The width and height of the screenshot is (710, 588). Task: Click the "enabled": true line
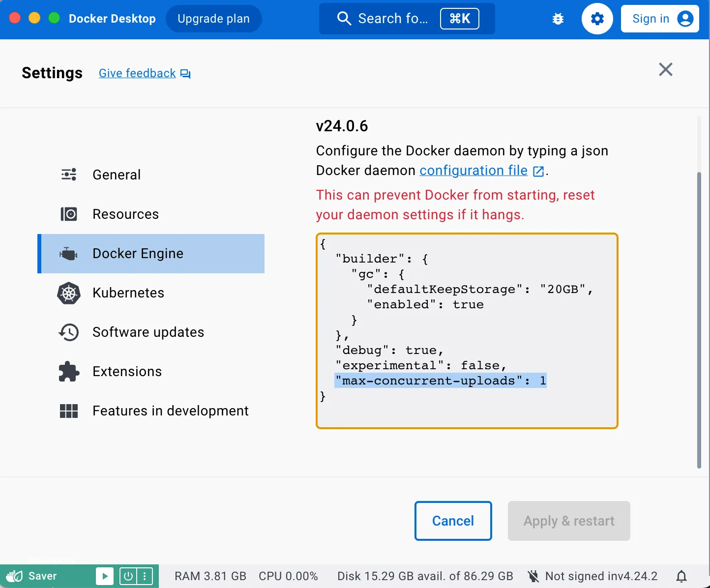(x=425, y=304)
